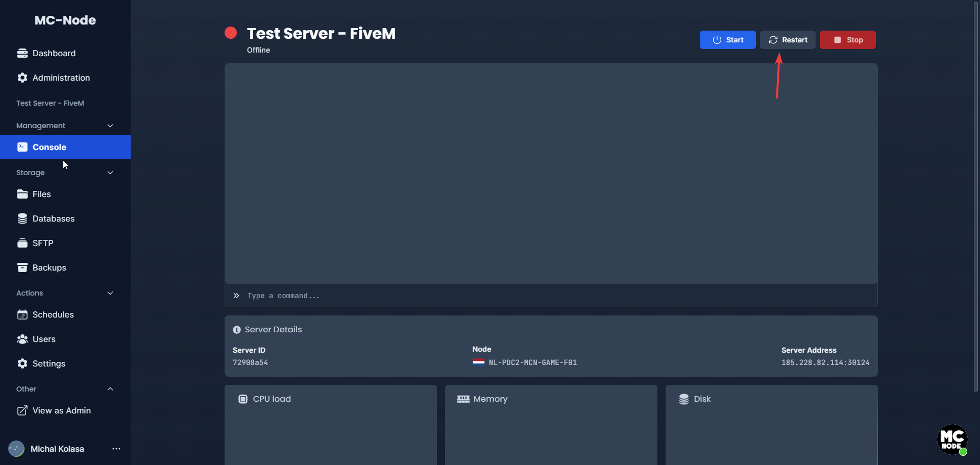The height and width of the screenshot is (465, 980).
Task: Click the Users group icon
Action: (22, 339)
